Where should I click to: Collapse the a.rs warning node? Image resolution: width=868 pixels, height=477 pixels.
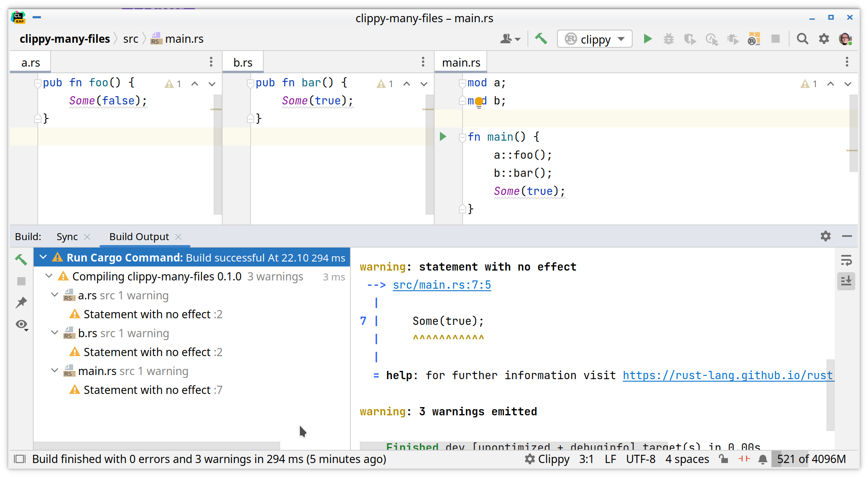click(55, 295)
